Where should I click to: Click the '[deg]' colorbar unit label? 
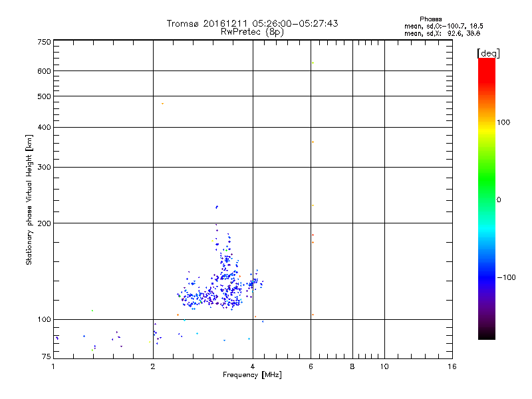[x=488, y=53]
